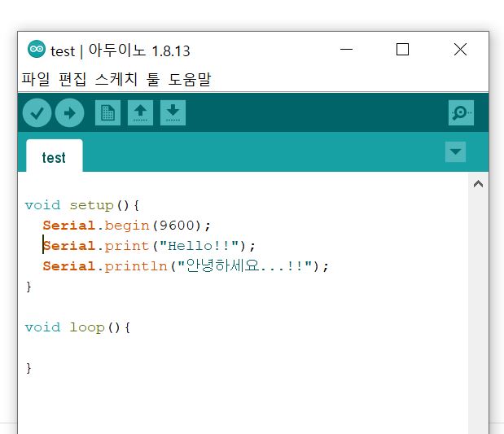Image resolution: width=504 pixels, height=434 pixels.
Task: Create a new sketch file
Action: coord(108,113)
